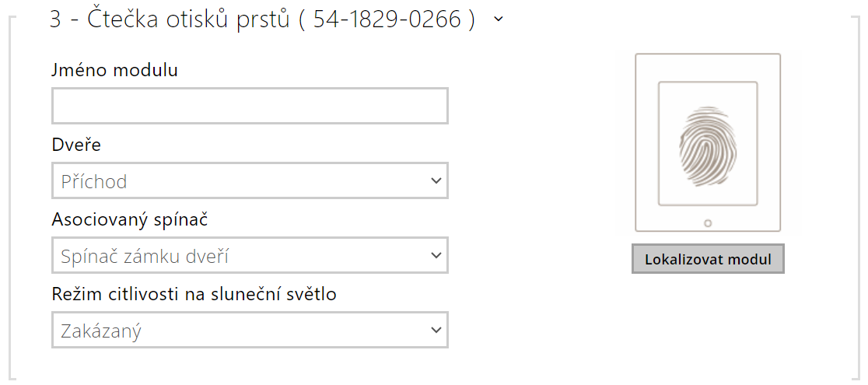Screen dimensions: 868x385
Task: Click the Jméno modulu label
Action: (x=115, y=70)
